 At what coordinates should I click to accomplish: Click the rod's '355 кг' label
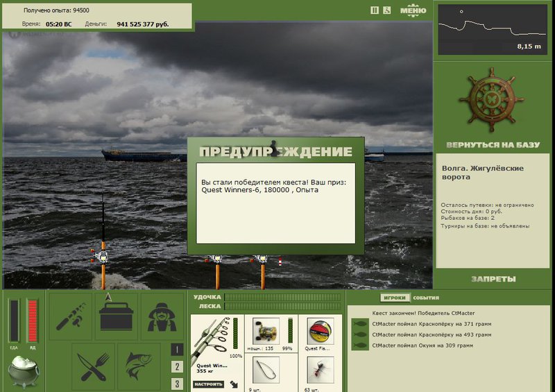(x=204, y=370)
